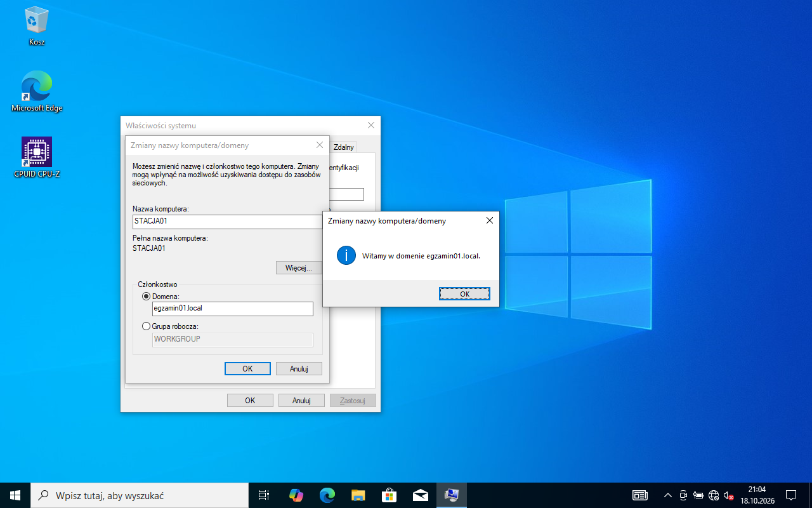Open the notification center icon
The width and height of the screenshot is (812, 508).
791,495
